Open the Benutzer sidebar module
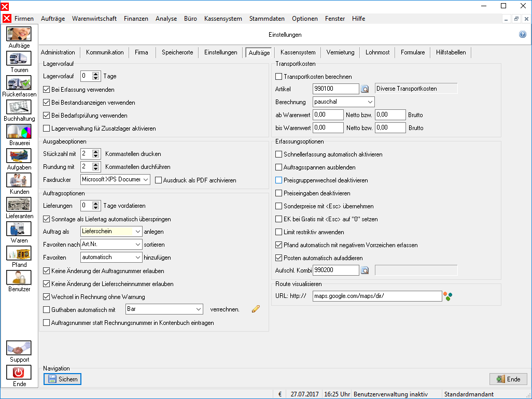 click(19, 278)
